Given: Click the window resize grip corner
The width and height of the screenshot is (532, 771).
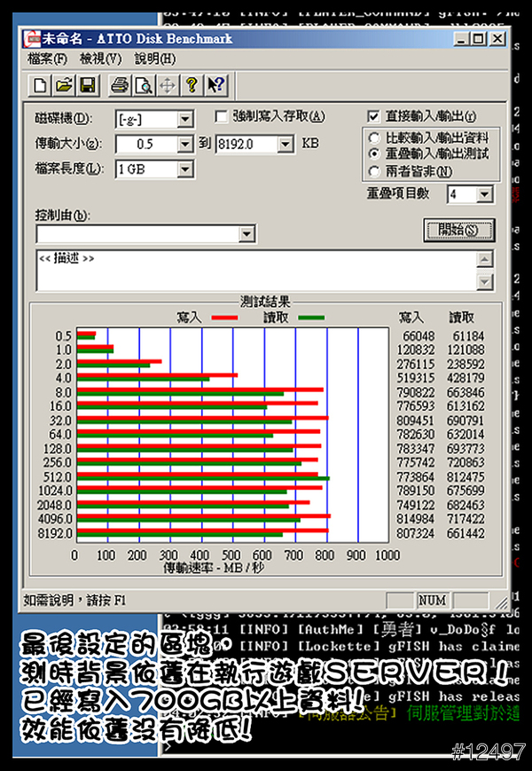Looking at the screenshot, I should [502, 602].
